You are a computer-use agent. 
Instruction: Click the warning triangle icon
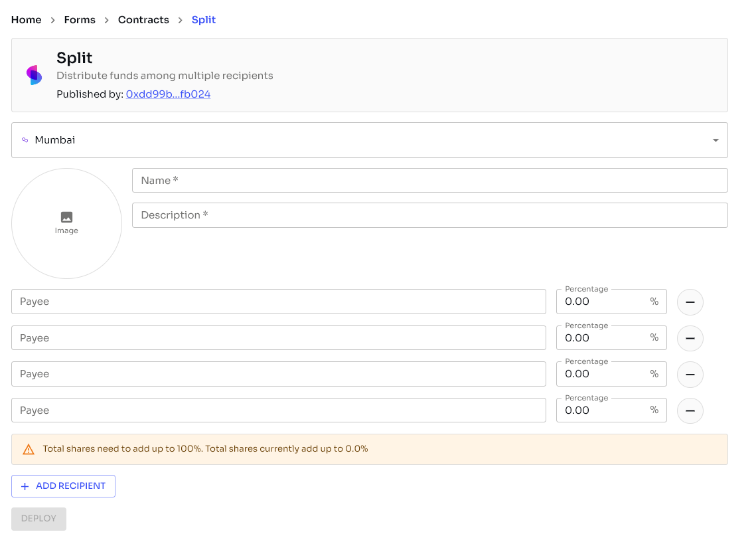(x=29, y=450)
